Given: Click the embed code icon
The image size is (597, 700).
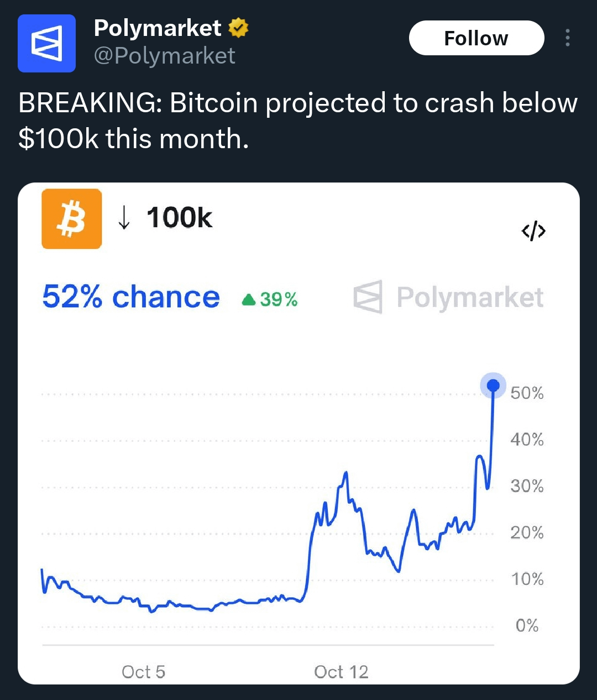Looking at the screenshot, I should coord(533,231).
